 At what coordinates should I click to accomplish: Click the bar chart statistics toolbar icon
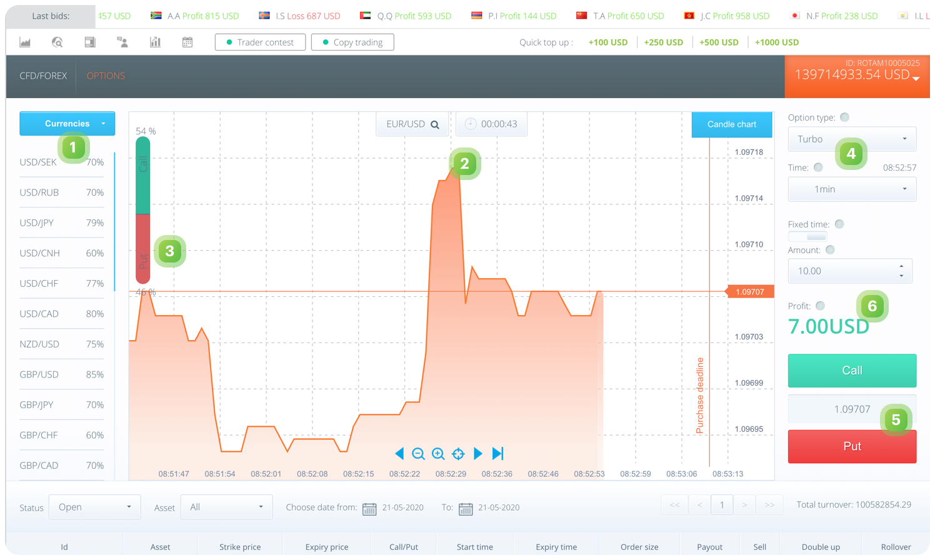tap(155, 42)
